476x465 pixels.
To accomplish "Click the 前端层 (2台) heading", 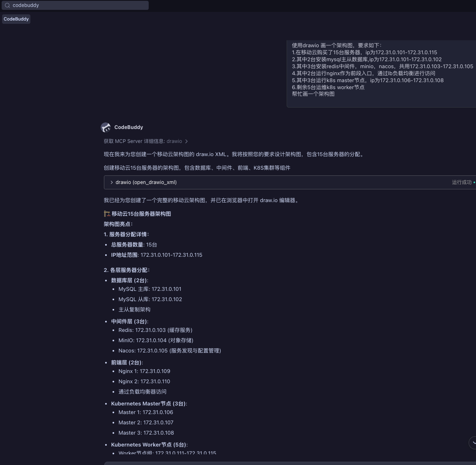I will 127,363.
